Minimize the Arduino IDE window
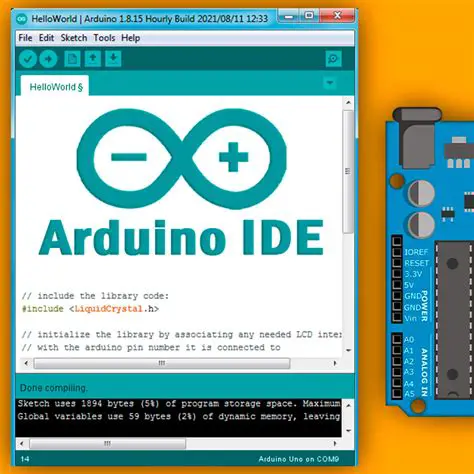The width and height of the screenshot is (474, 474). 289,16
